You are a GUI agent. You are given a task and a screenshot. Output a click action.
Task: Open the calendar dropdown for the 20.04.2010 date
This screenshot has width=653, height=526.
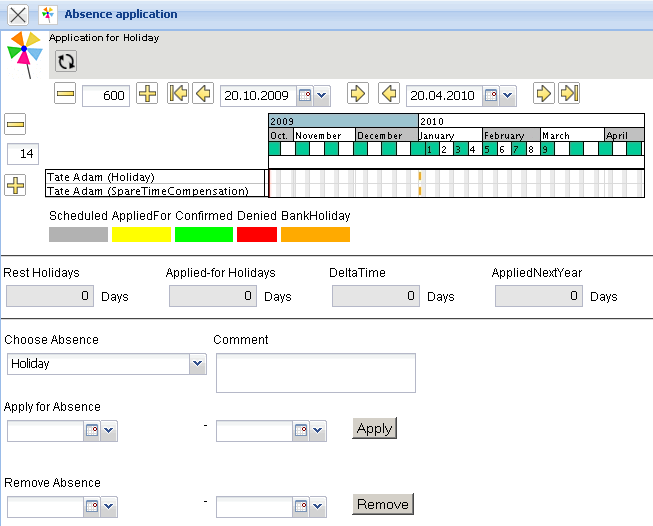pos(499,96)
